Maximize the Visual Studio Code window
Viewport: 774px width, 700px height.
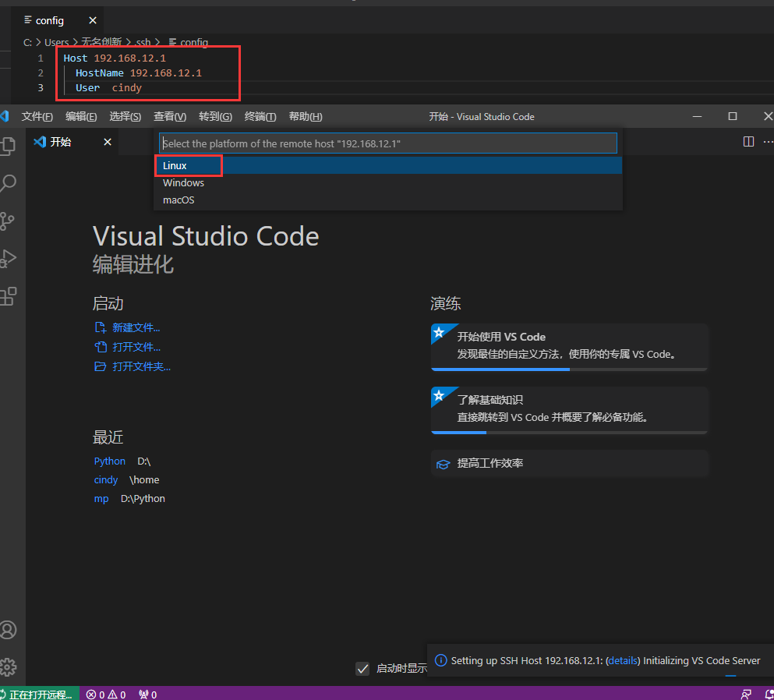click(733, 116)
